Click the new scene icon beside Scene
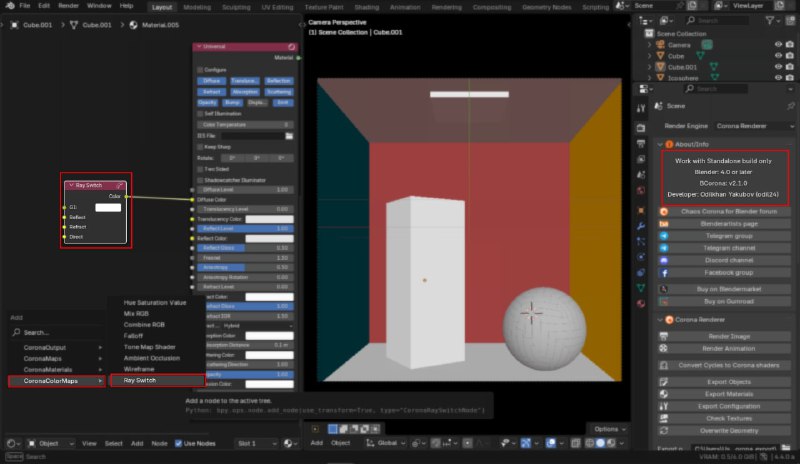This screenshot has width=800, height=464. click(692, 6)
